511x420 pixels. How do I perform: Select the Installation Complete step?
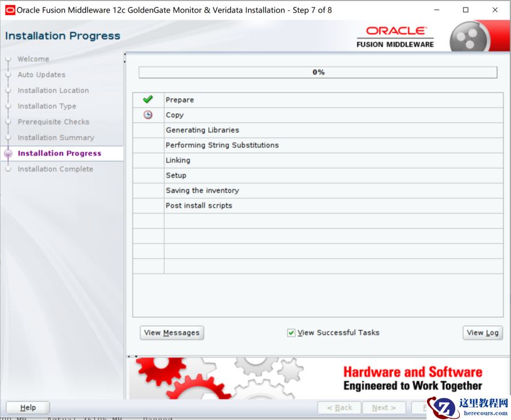pyautogui.click(x=55, y=169)
